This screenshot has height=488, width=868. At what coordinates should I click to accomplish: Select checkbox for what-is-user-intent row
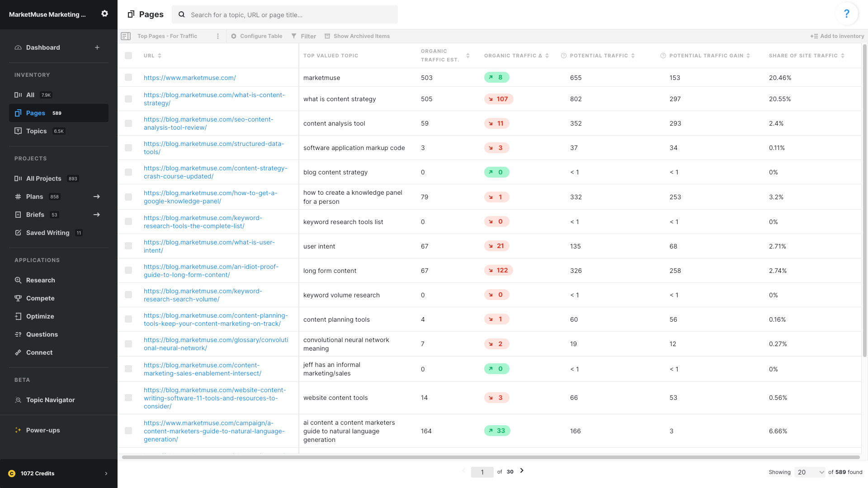128,246
